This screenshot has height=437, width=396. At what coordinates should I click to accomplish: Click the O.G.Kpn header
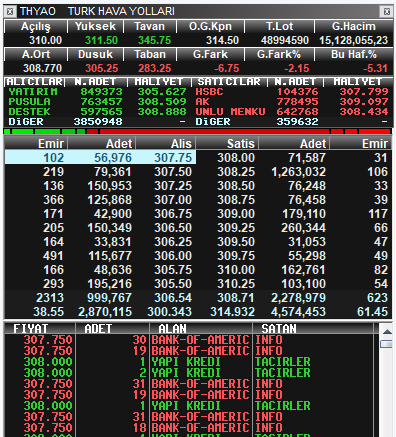(x=210, y=27)
